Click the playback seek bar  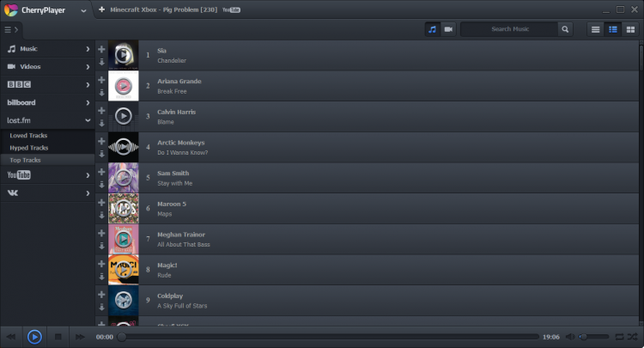click(328, 337)
